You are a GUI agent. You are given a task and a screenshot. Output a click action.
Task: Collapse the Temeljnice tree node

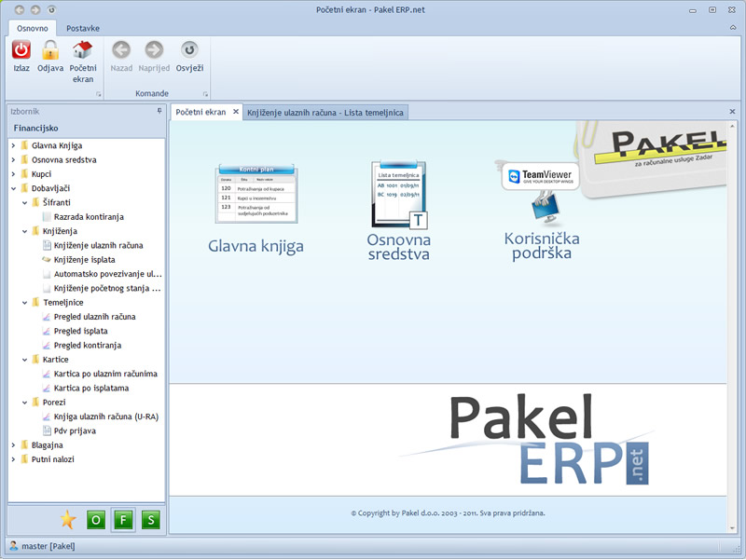click(x=25, y=302)
